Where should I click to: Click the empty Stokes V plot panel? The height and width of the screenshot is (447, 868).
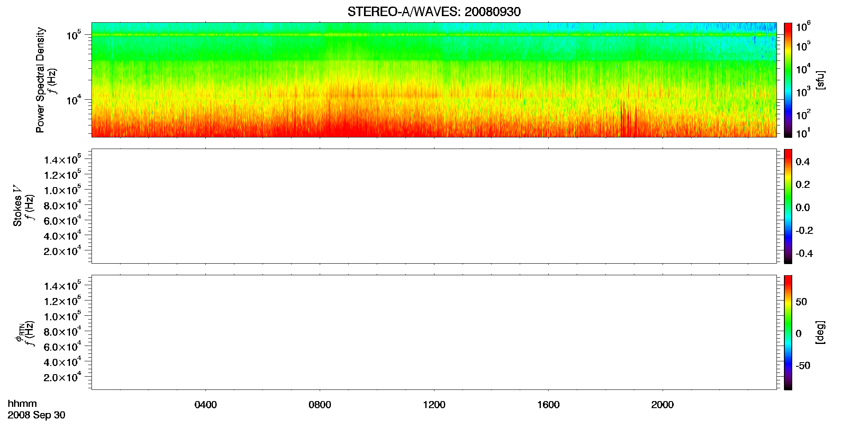(434, 206)
